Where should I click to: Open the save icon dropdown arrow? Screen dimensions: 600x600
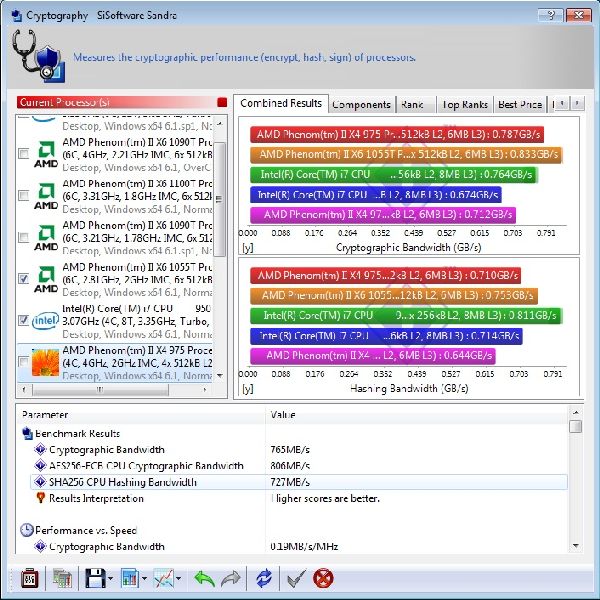(112, 579)
